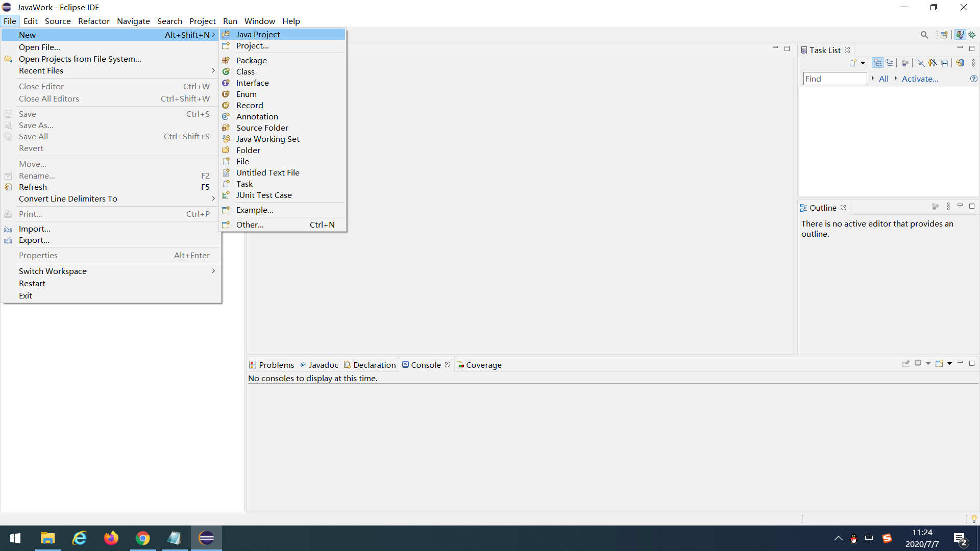Open Display Selected Console dropdown arrow
The width and height of the screenshot is (980, 551).
[928, 364]
